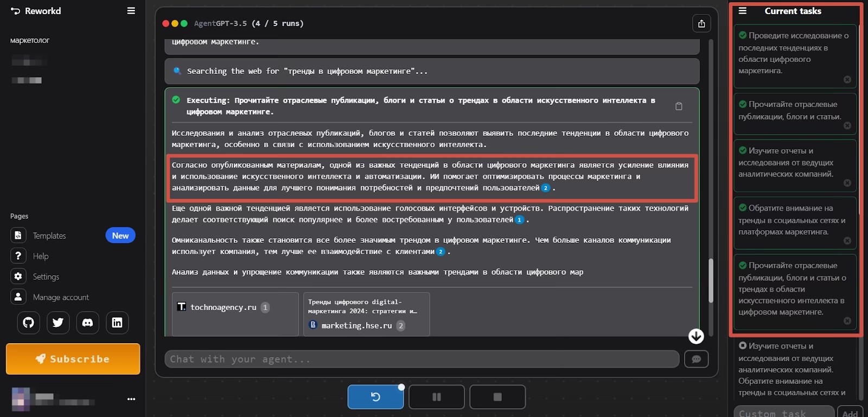This screenshot has width=868, height=417.
Task: Click the 'AgentGPT-3.5 (4 / 5 runs)' title
Action: click(x=249, y=23)
